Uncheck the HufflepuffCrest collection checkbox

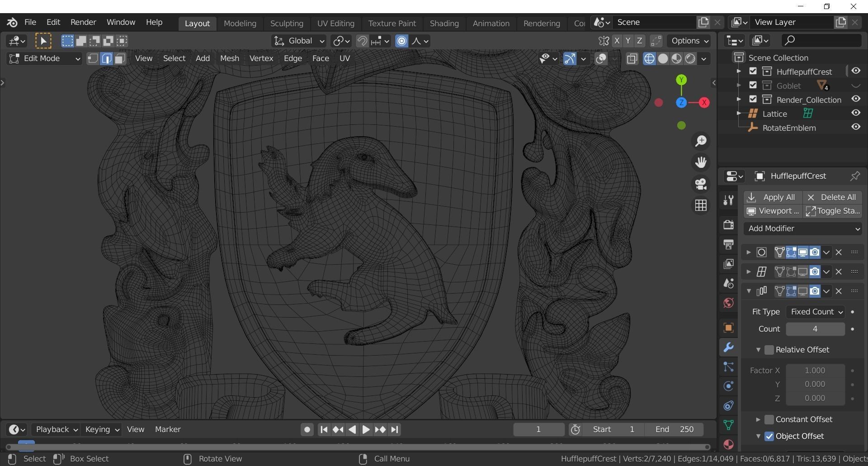[753, 71]
